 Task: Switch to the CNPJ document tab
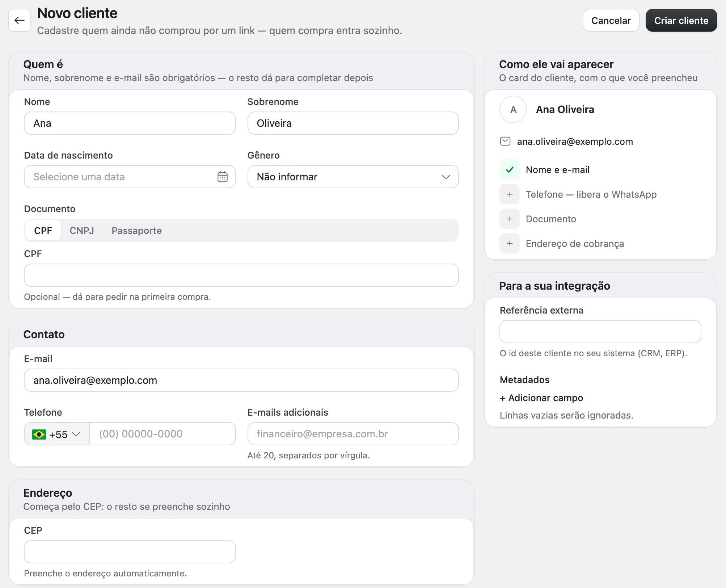(x=82, y=230)
